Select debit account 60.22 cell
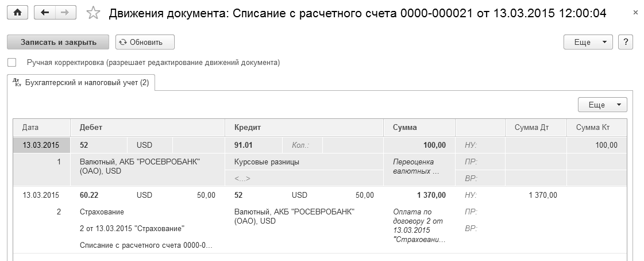Image resolution: width=644 pixels, height=261 pixels. pyautogui.click(x=88, y=195)
